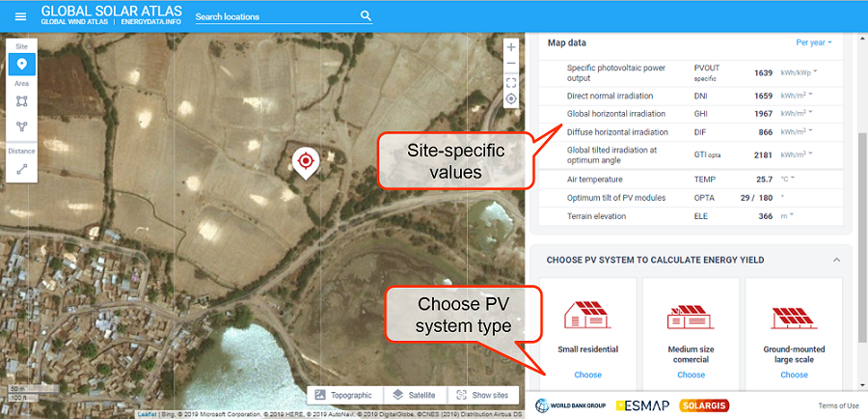This screenshot has width=868, height=419.
Task: Zoom out on the map
Action: coord(511,64)
